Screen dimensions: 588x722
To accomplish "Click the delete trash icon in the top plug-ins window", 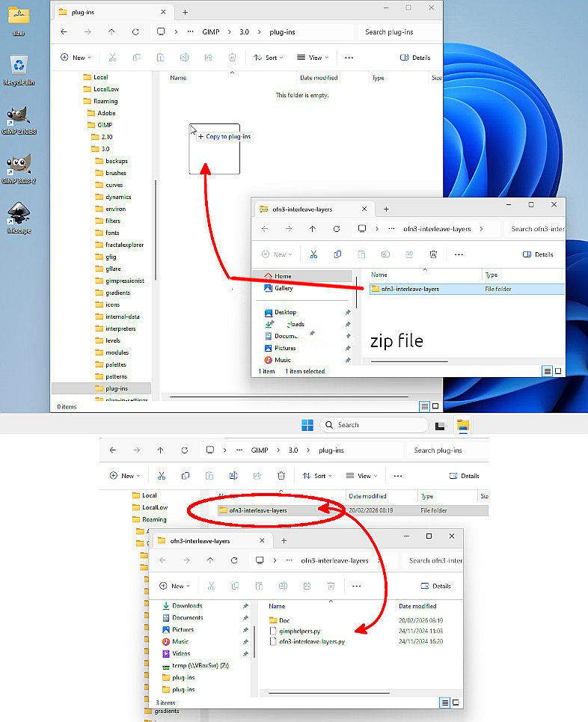I will point(233,58).
